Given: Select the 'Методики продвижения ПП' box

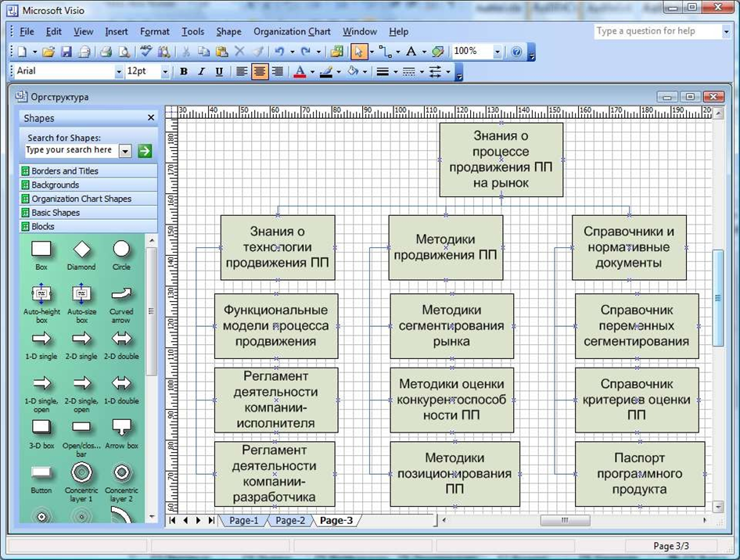Looking at the screenshot, I should pos(446,248).
